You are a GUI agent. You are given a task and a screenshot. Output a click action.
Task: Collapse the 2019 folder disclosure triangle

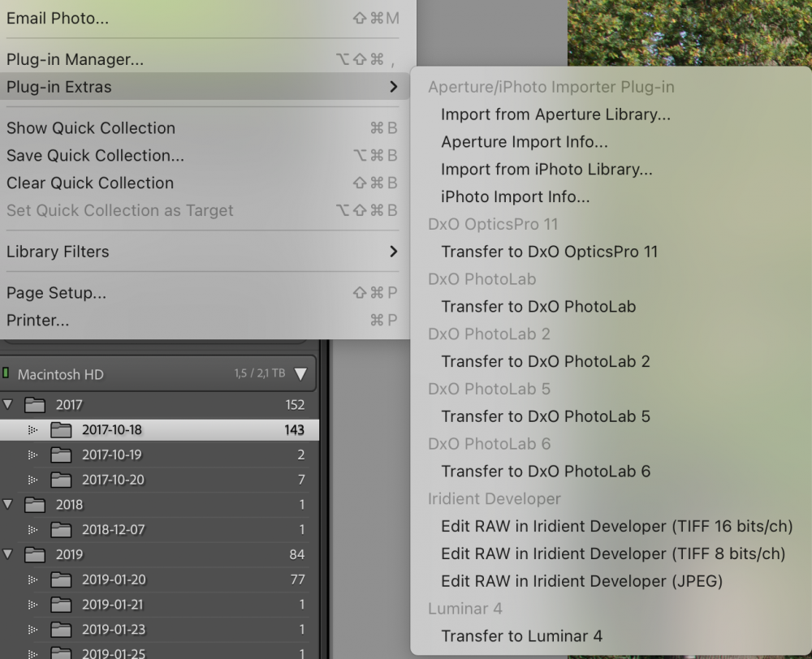coord(8,554)
